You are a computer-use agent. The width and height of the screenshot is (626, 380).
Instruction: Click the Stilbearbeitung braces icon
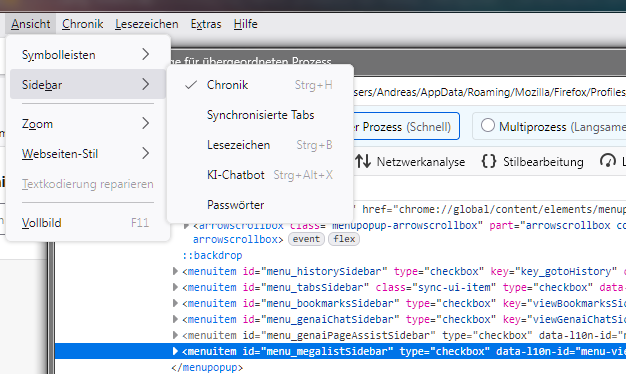coord(489,161)
